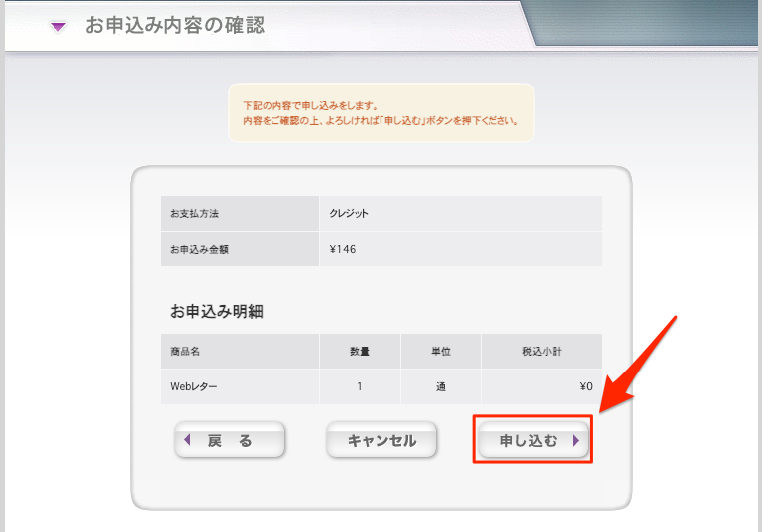The image size is (762, 532).
Task: Click the quantity value 1 cell
Action: coord(360,386)
